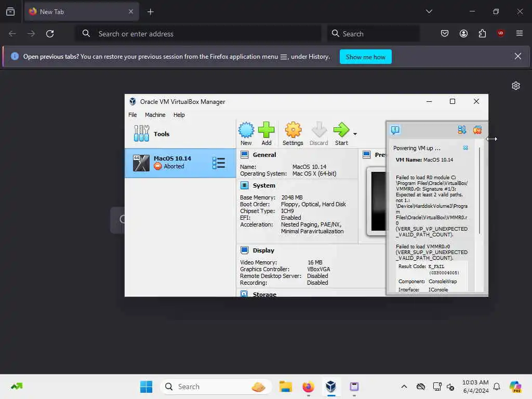Click the Windows taskbar Search box
532x399 pixels.
(216, 387)
